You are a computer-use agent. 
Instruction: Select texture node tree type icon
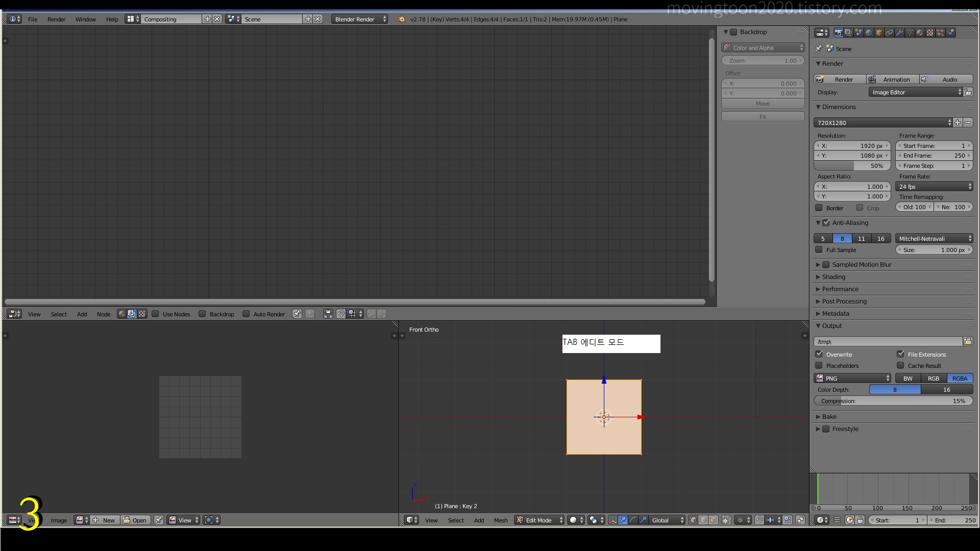coord(142,314)
